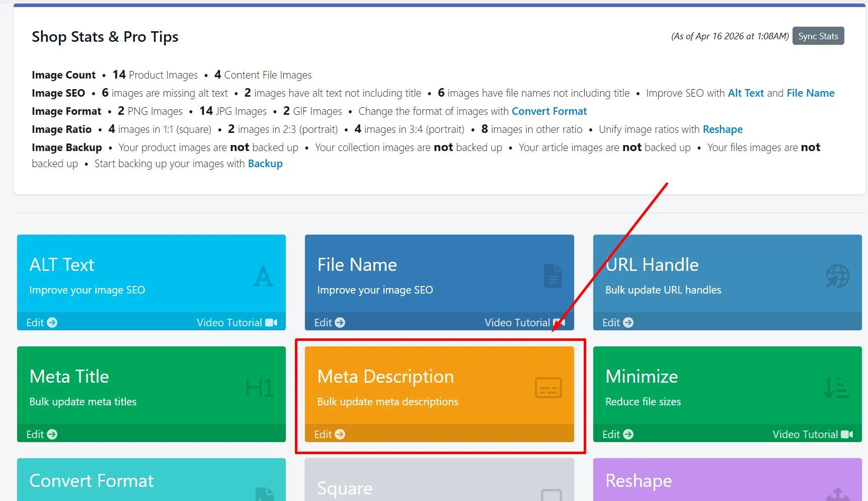Click the Edit arrow icon on File Name card

pyautogui.click(x=340, y=322)
